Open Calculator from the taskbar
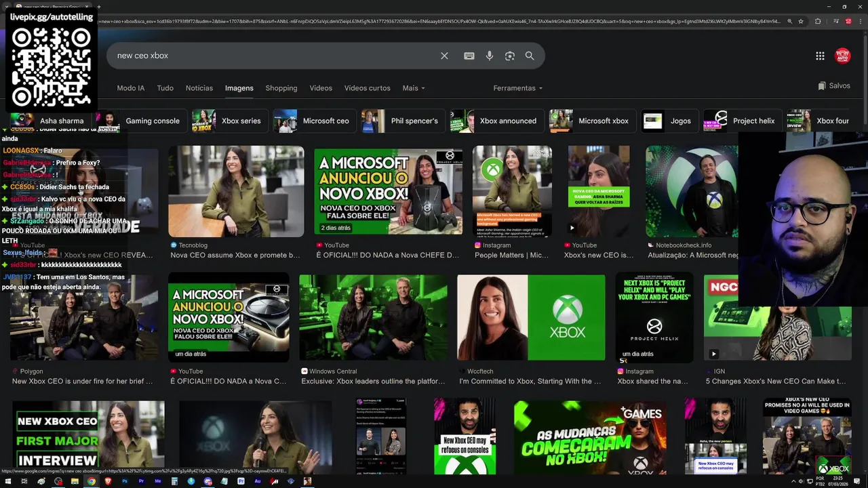Image resolution: width=868 pixels, height=488 pixels. [174, 481]
